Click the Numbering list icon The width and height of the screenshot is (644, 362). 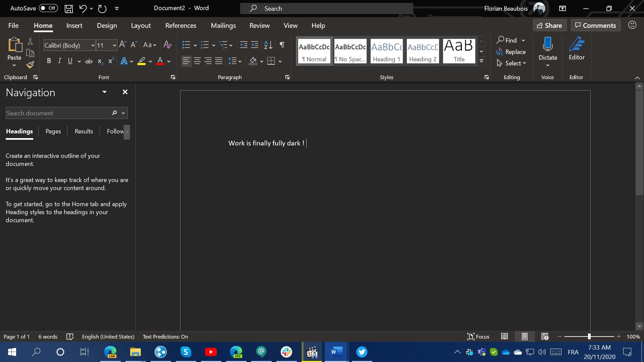(205, 44)
